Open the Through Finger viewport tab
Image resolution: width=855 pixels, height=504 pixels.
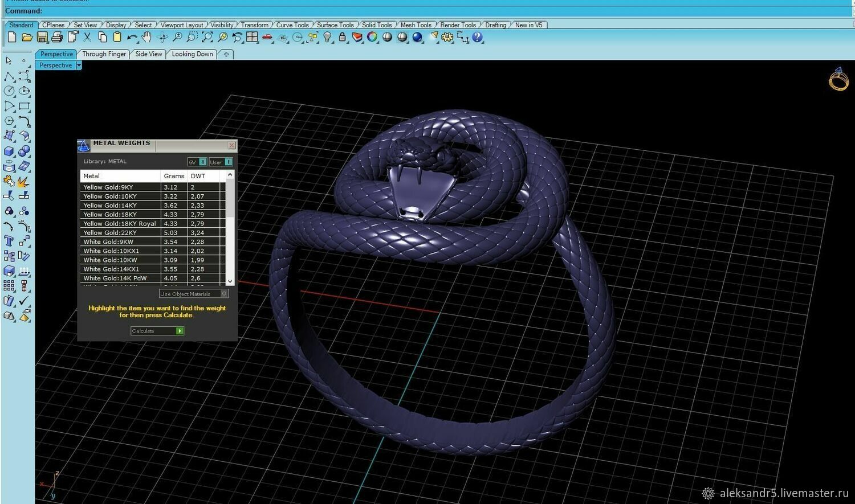(104, 54)
